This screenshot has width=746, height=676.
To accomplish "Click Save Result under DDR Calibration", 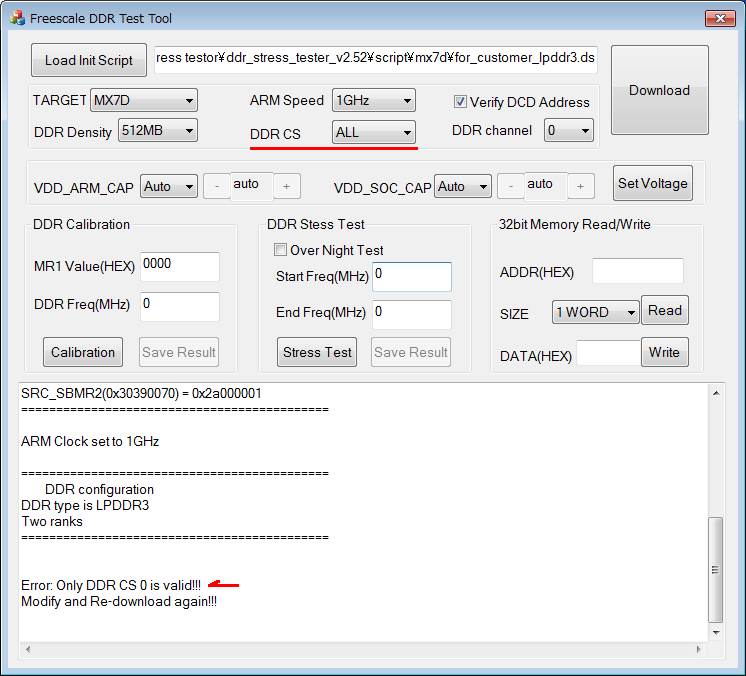I will [x=179, y=352].
